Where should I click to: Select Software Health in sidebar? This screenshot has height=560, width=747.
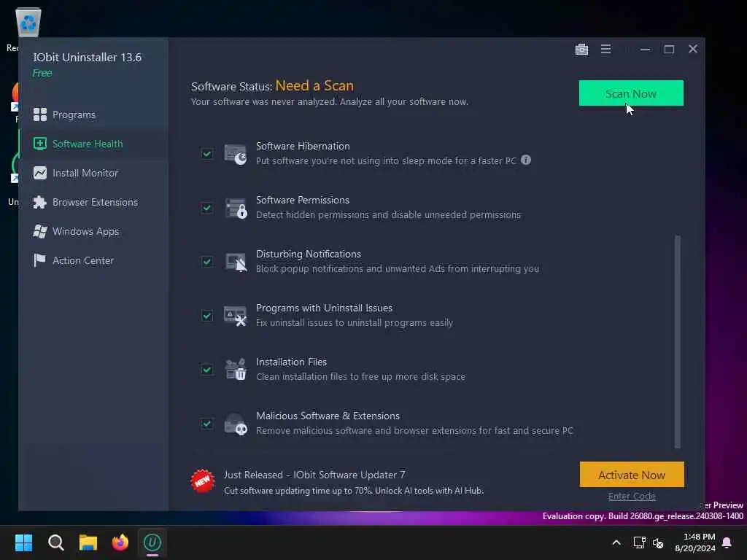pyautogui.click(x=94, y=144)
